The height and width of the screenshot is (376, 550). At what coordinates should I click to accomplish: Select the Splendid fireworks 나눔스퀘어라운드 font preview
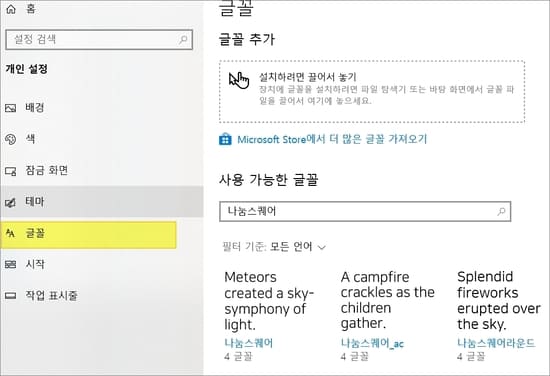pyautogui.click(x=498, y=315)
